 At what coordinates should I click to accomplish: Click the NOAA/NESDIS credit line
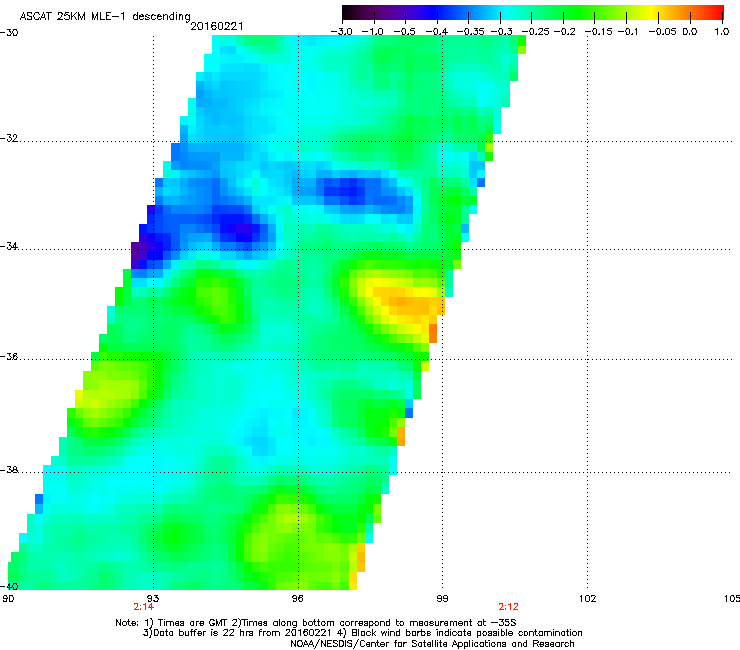point(432,644)
